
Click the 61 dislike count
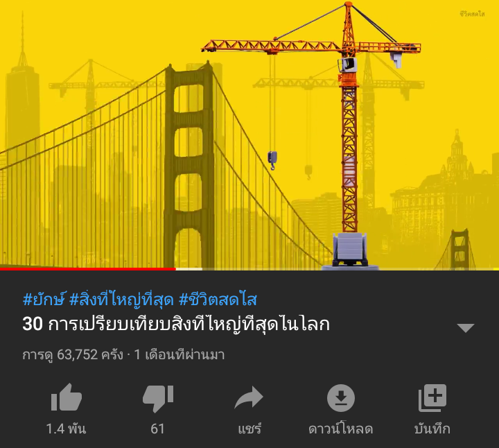pyautogui.click(x=157, y=429)
